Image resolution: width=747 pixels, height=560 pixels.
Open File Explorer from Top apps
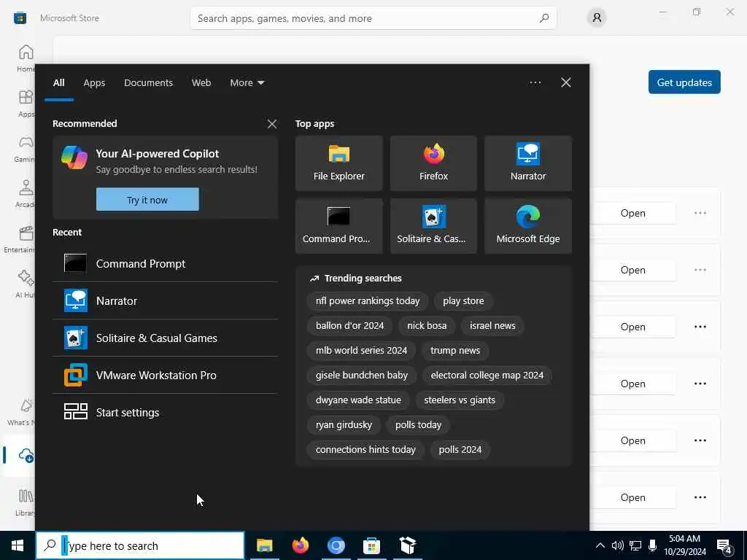tap(338, 163)
